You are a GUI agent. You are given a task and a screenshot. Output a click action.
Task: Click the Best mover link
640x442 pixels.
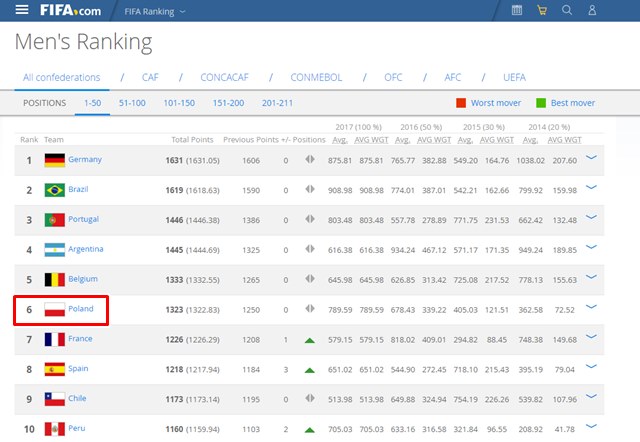[573, 103]
